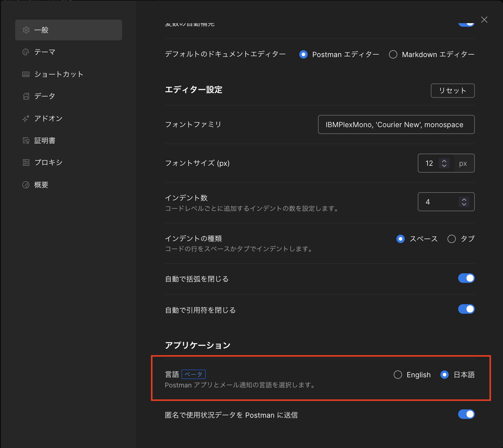The image size is (503, 448).
Task: Disable the 自動で括弧を閉じる toggle
Action: (466, 278)
